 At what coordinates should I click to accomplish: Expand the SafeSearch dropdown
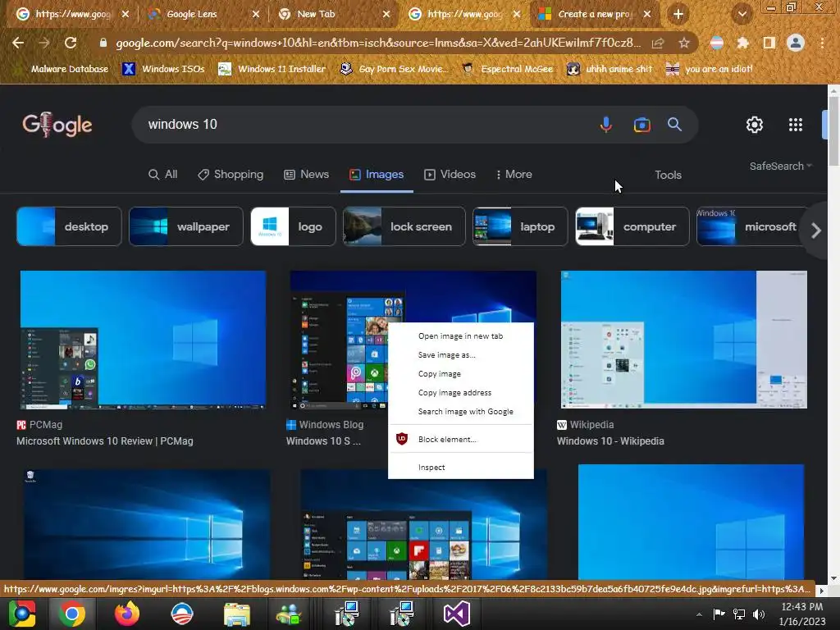point(781,166)
